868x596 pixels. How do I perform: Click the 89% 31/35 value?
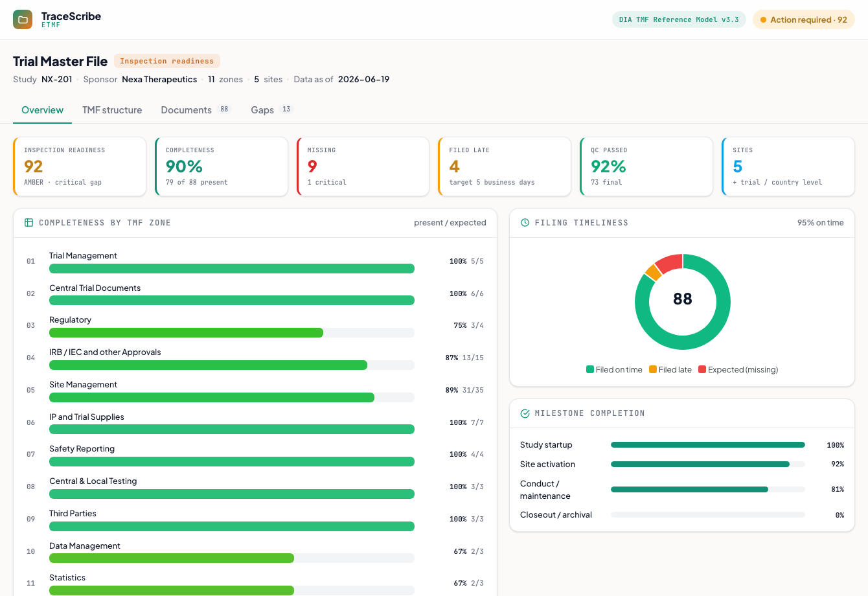click(x=464, y=390)
